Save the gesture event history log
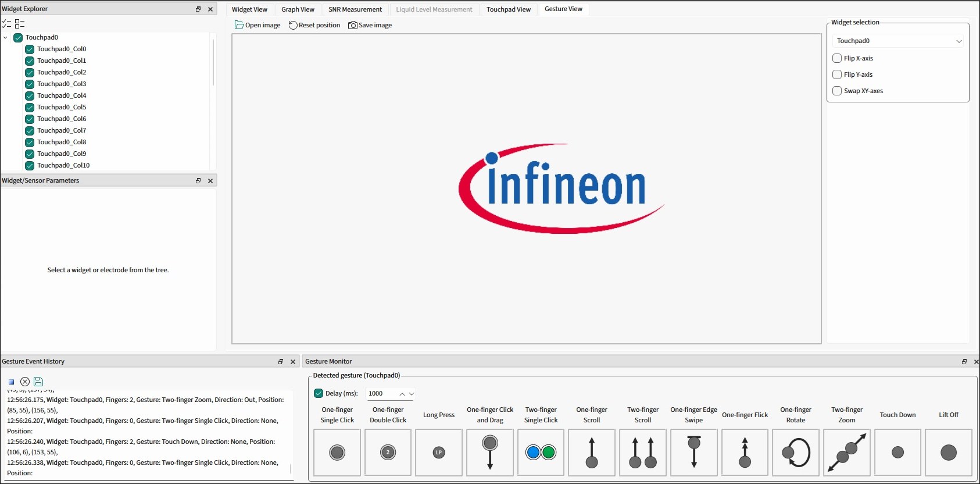This screenshot has width=980, height=484. [x=38, y=382]
